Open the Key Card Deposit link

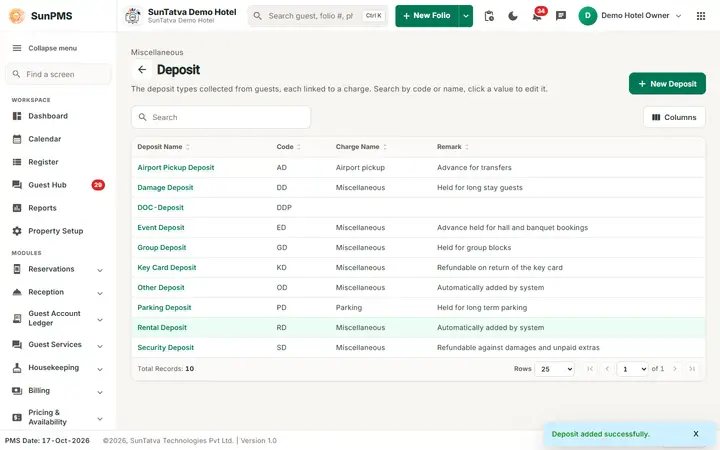click(167, 268)
